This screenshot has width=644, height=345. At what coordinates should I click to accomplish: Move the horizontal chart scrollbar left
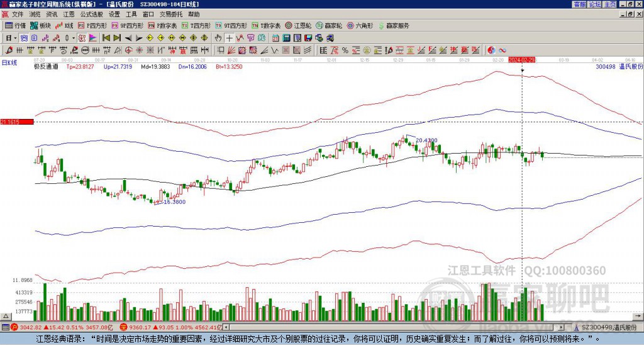pyautogui.click(x=225, y=327)
